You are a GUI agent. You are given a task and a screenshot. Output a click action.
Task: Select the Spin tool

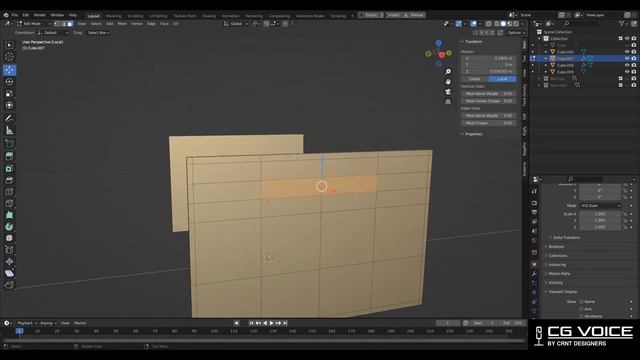click(x=9, y=227)
